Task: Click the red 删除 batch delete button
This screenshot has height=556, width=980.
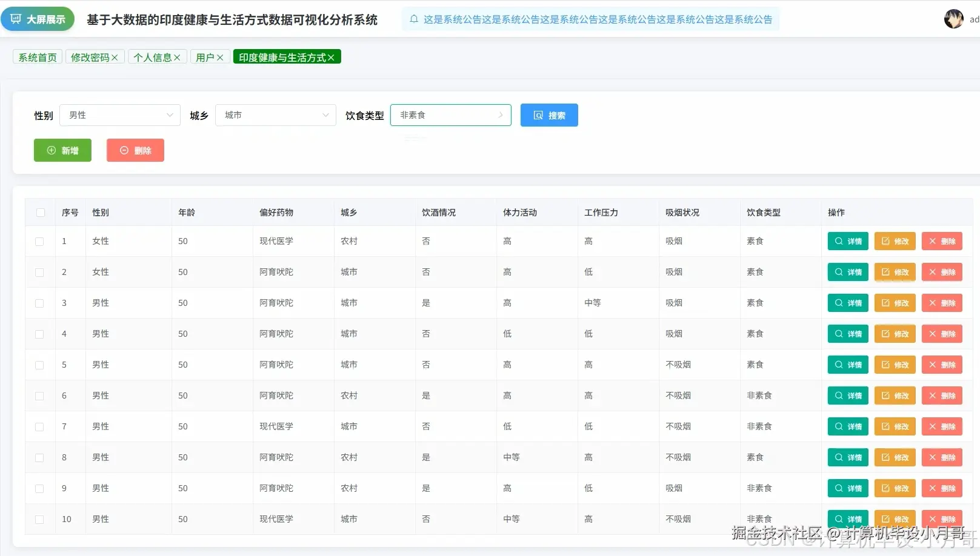Action: pyautogui.click(x=135, y=150)
